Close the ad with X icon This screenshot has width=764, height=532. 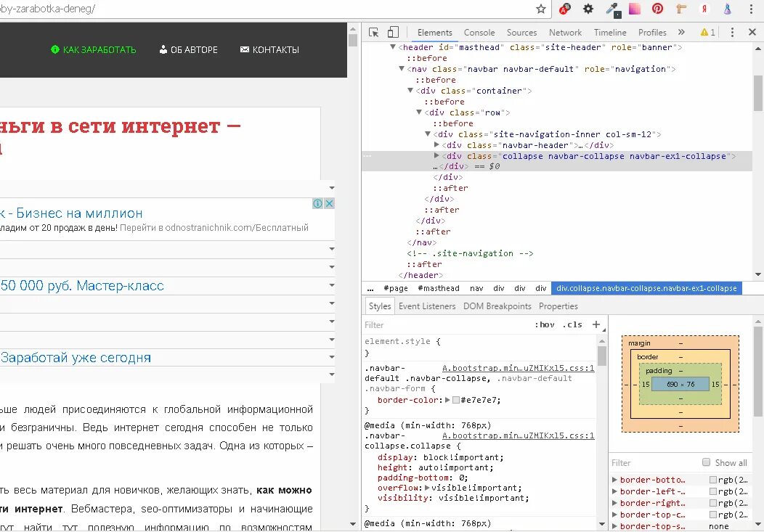(x=330, y=203)
